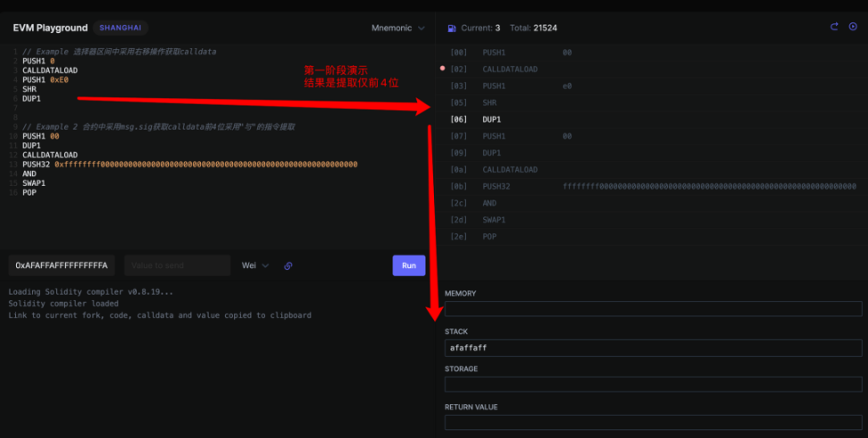Select instruction row [0a] CALLDATALOAD
The width and height of the screenshot is (868, 438).
652,170
